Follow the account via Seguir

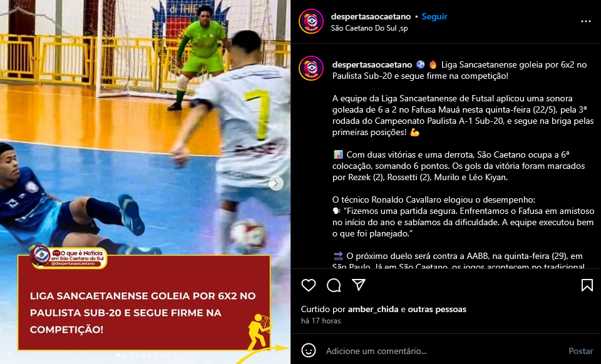click(434, 16)
